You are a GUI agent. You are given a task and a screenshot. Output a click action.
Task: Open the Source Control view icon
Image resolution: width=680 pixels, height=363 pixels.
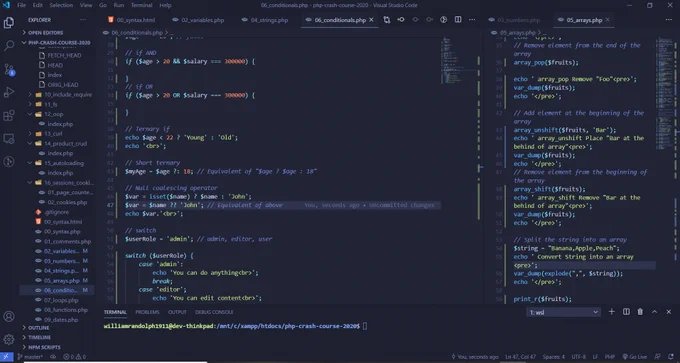pos(9,69)
